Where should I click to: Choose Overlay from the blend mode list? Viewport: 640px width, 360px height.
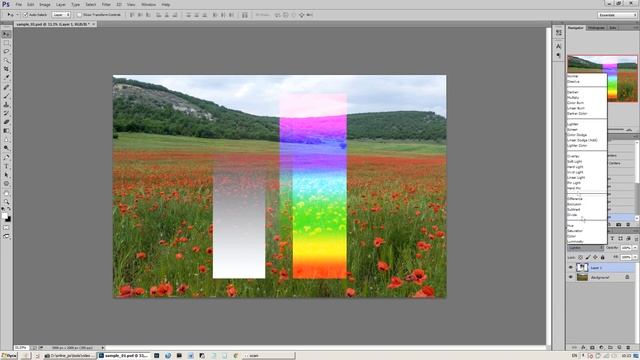pos(573,156)
